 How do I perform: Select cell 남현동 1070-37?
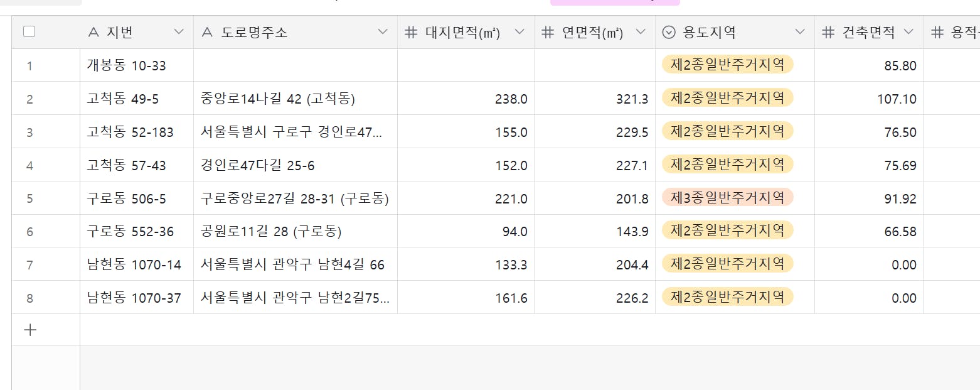tap(137, 298)
